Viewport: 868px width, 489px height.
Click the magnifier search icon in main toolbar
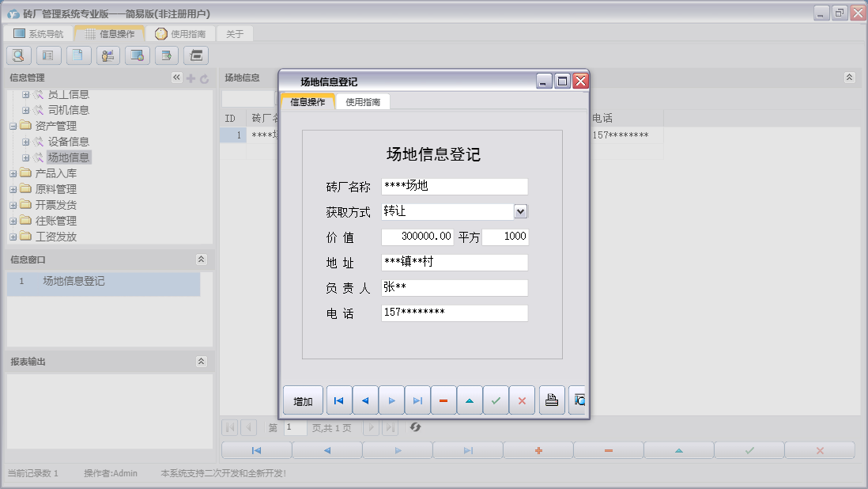click(19, 55)
